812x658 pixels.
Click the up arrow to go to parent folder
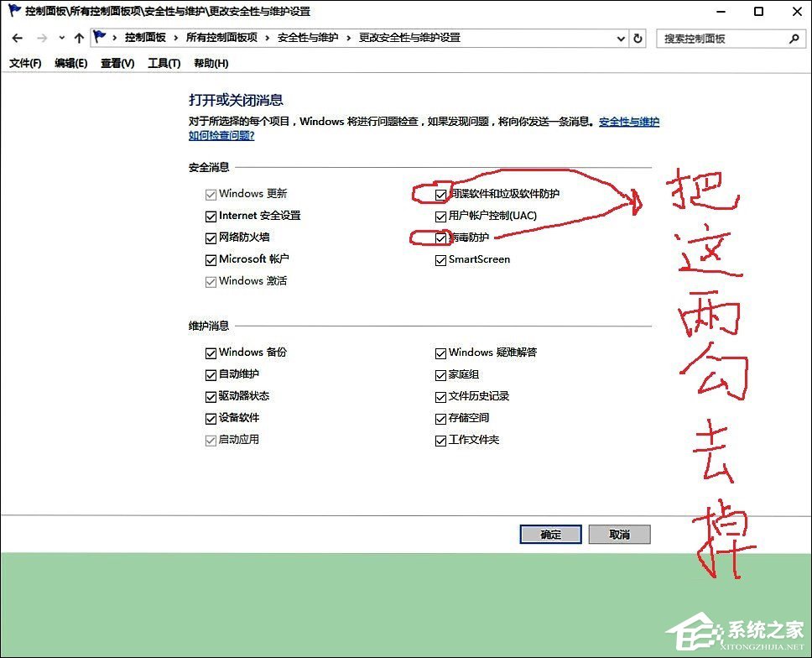(x=79, y=37)
